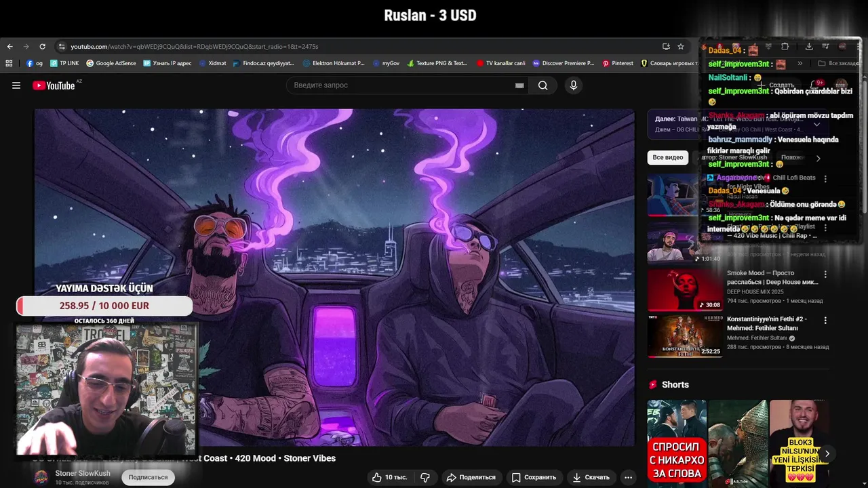Click the YouTube search magnifier button
The width and height of the screenshot is (868, 488).
542,85
